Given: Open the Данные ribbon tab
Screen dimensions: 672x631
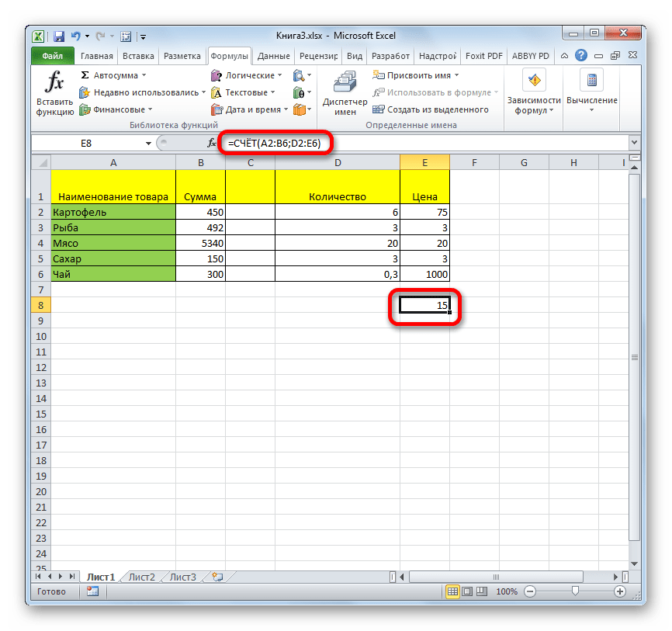Looking at the screenshot, I should (273, 56).
